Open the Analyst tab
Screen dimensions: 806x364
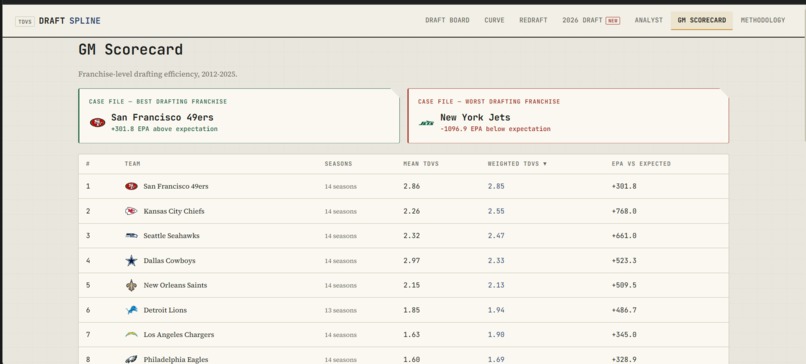(x=649, y=21)
